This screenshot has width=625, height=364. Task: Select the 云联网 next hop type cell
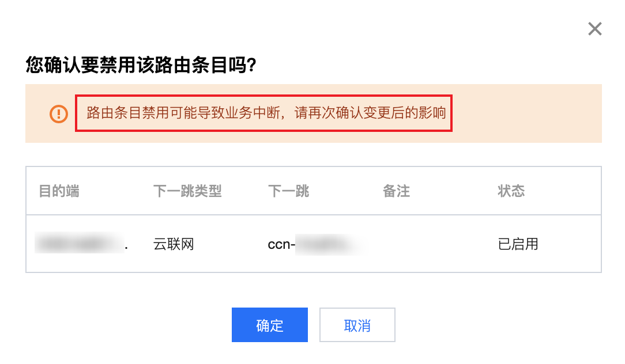point(174,244)
